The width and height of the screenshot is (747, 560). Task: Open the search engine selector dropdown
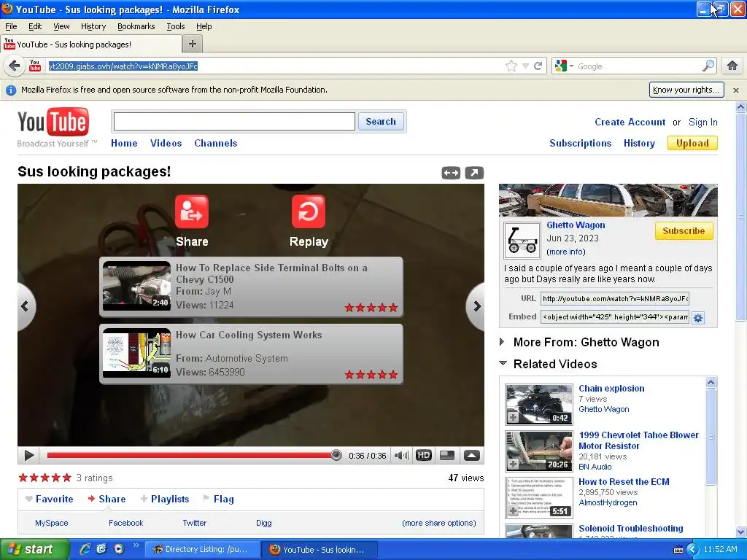coord(565,66)
